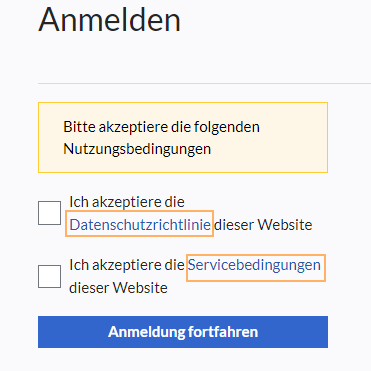The width and height of the screenshot is (371, 371).
Task: Click the Anmeldung fortfahren button
Action: 183,332
